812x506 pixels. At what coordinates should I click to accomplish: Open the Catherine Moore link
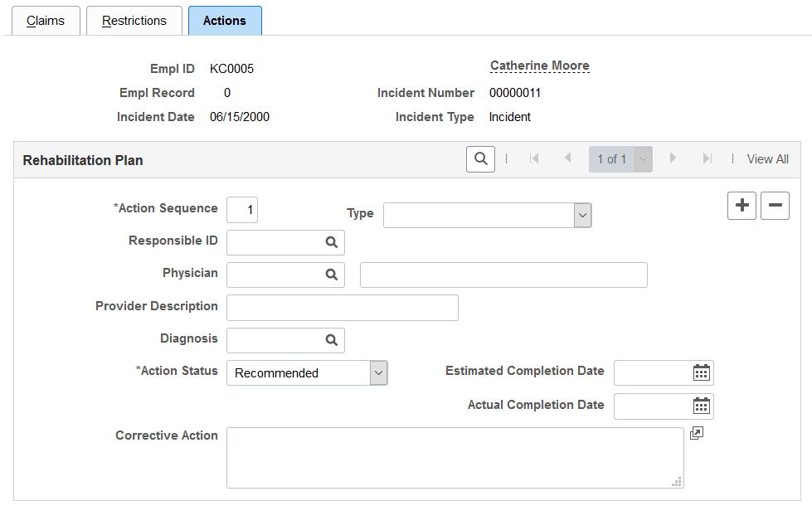click(x=539, y=66)
